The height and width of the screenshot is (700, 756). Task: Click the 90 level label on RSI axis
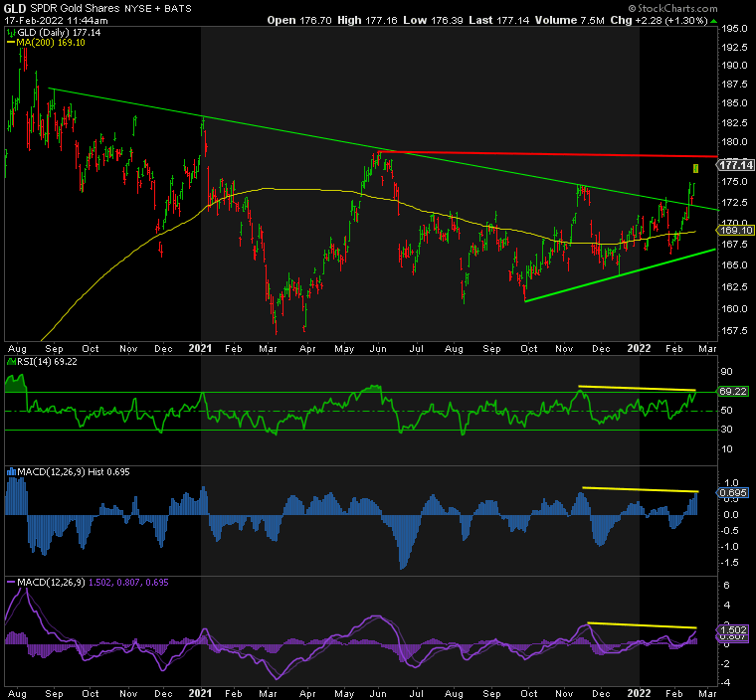(x=727, y=372)
